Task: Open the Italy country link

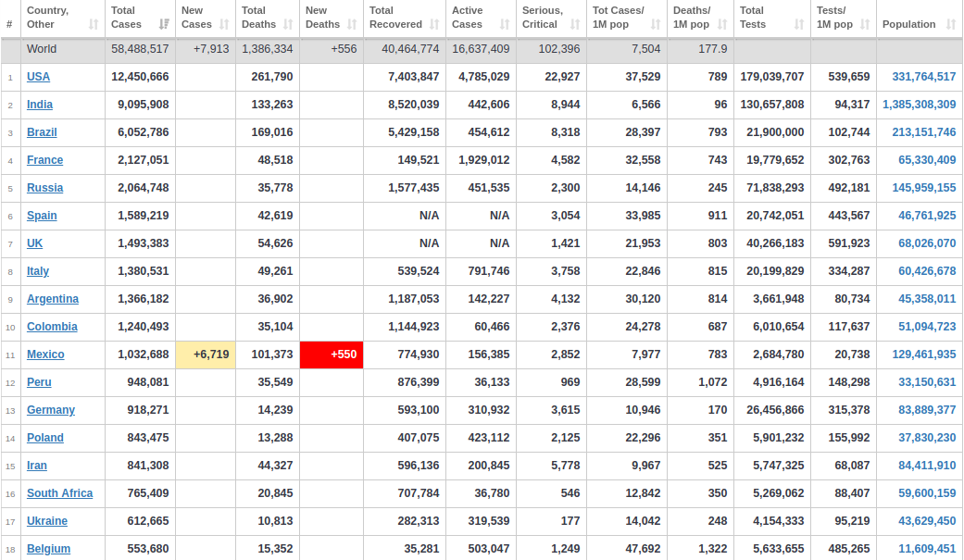Action: (37, 271)
